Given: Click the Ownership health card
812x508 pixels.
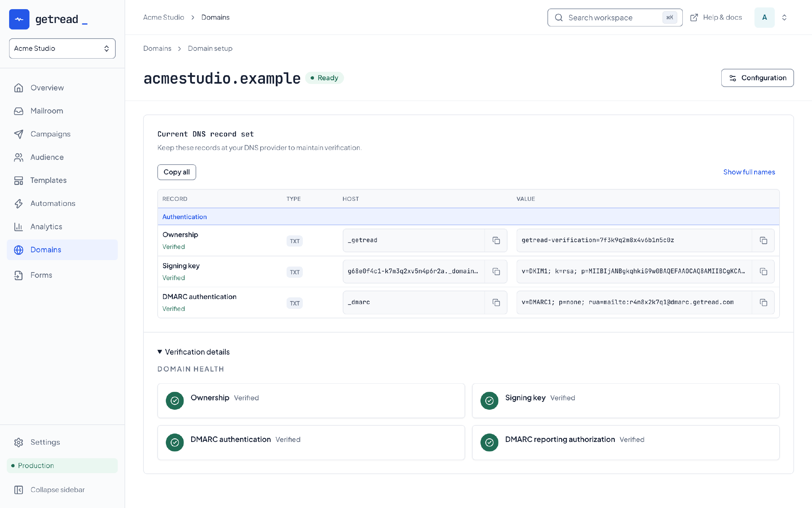Looking at the screenshot, I should coord(311,401).
